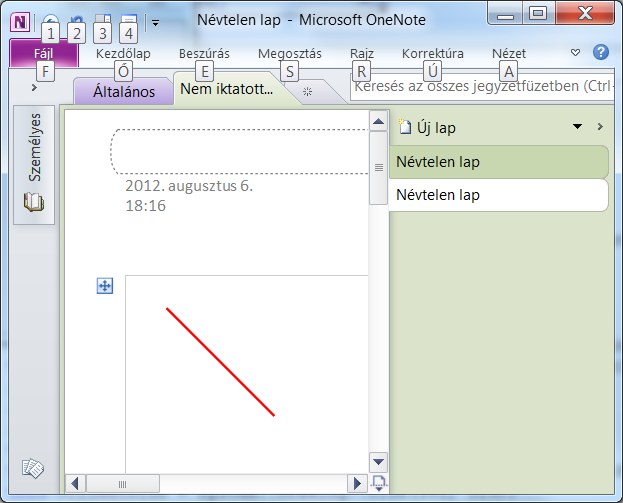Click the date 2012. augusztus 6.

point(189,186)
